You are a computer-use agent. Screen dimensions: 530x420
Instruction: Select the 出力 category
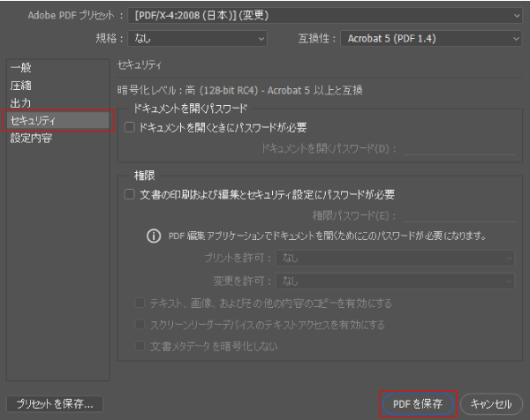pos(58,103)
